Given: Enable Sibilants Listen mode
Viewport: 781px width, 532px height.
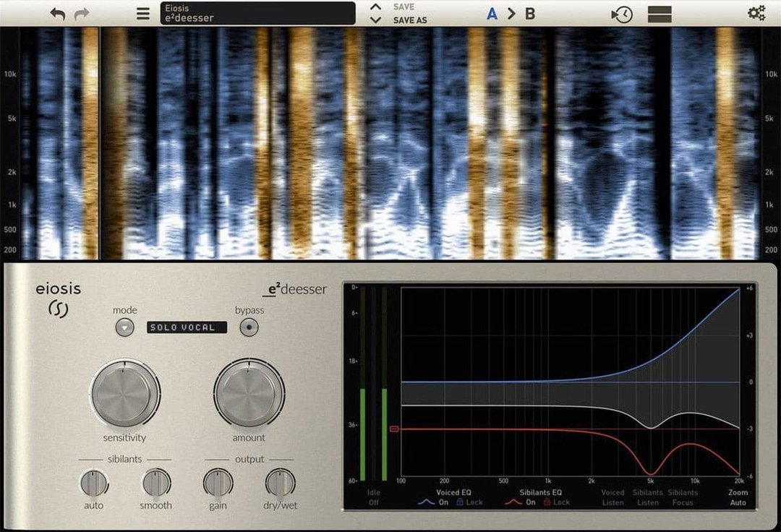Looking at the screenshot, I should click(x=648, y=497).
